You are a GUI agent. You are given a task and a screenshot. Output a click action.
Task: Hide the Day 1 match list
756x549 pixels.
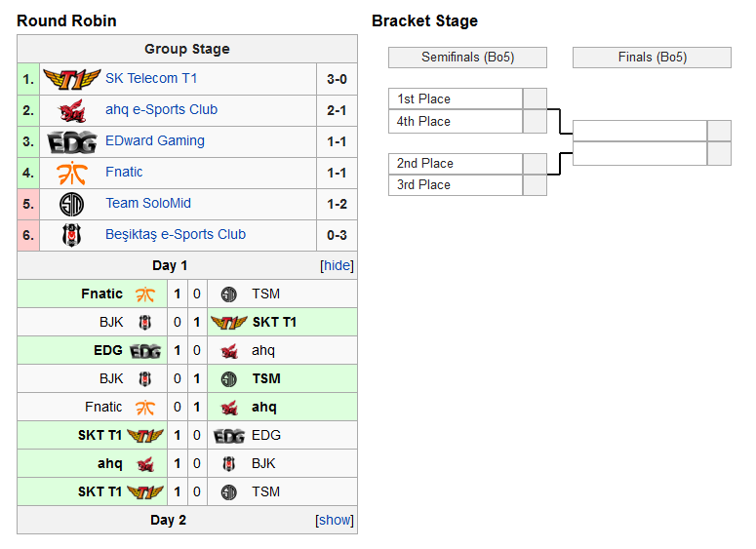tap(337, 265)
